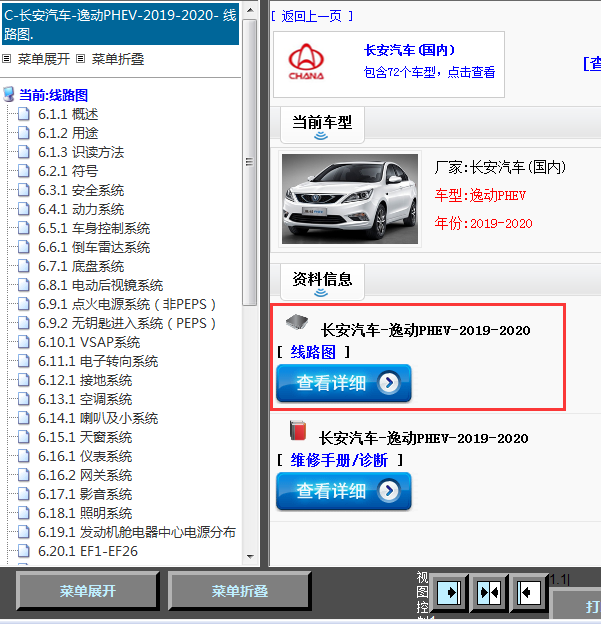Click the bottom 菜单折叠 button

coord(240,591)
